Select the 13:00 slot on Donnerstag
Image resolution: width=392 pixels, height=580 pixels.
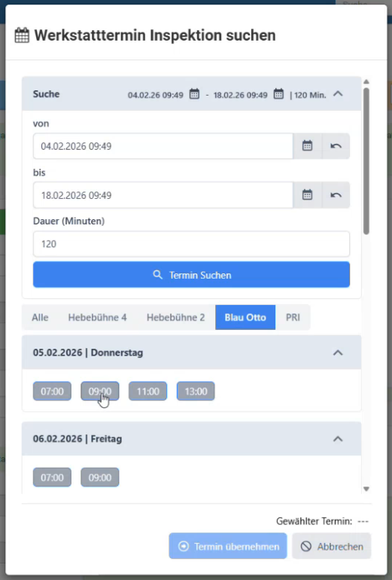(196, 392)
